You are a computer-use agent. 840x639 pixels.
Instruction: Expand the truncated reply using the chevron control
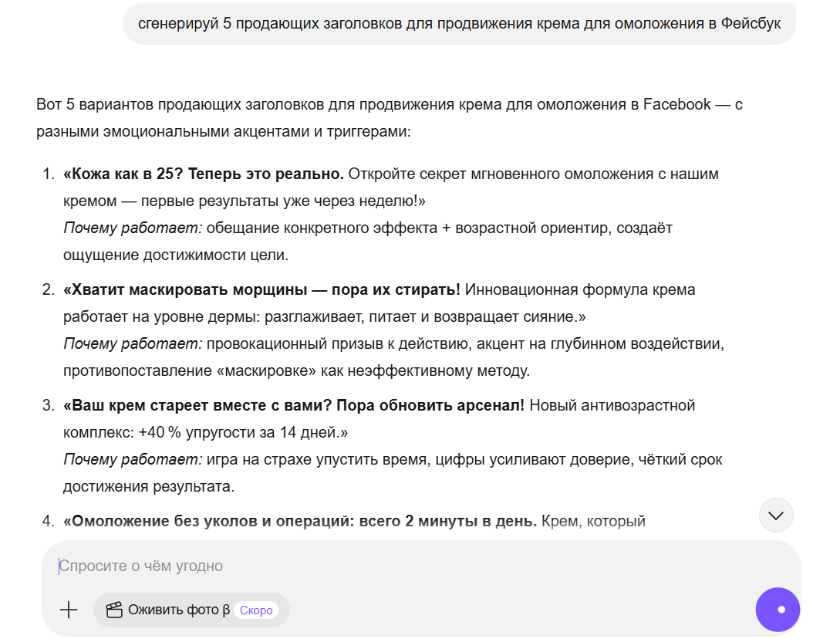(x=776, y=515)
